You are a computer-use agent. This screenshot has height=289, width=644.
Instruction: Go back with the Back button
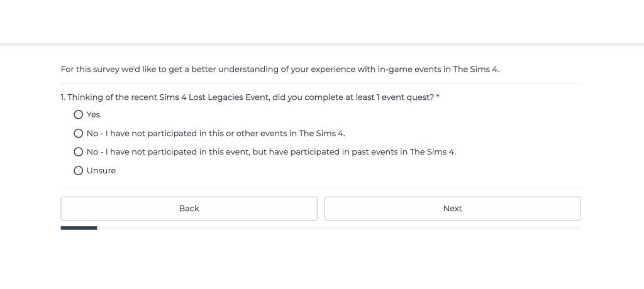click(189, 209)
